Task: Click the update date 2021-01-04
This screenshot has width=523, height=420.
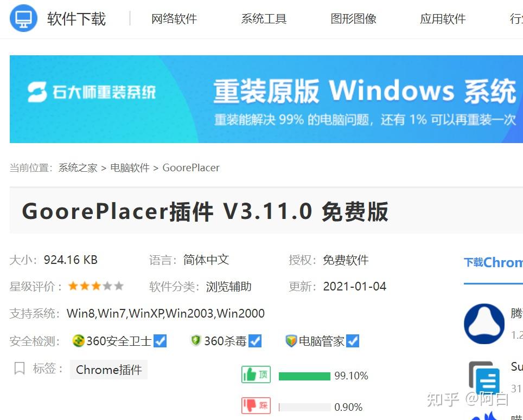Action: pyautogui.click(x=355, y=287)
